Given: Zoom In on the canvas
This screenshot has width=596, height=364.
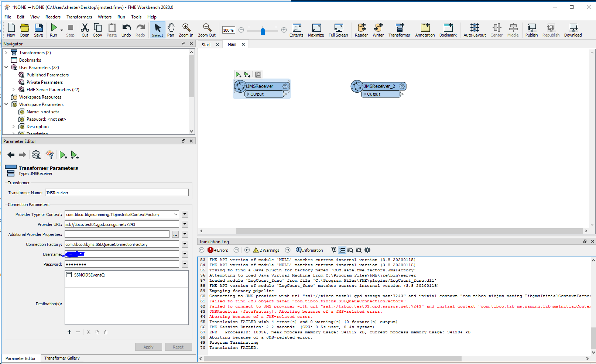Looking at the screenshot, I should [x=186, y=30].
